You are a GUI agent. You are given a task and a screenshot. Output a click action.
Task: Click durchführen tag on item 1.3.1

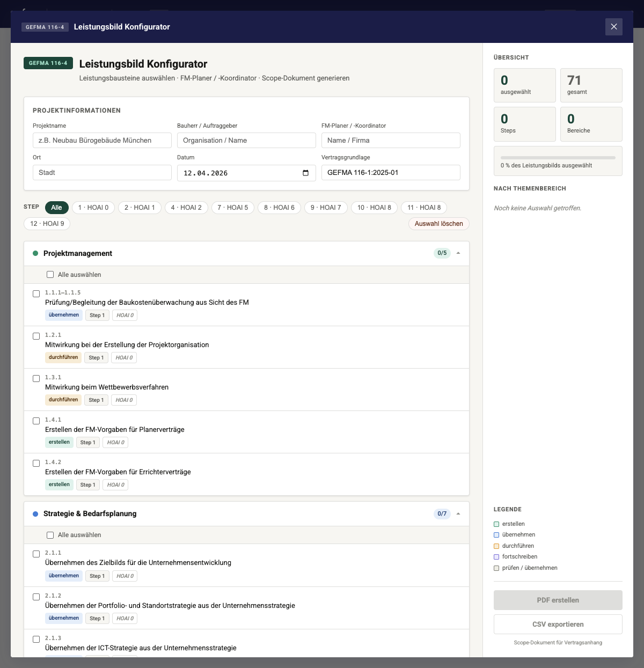[x=63, y=400]
